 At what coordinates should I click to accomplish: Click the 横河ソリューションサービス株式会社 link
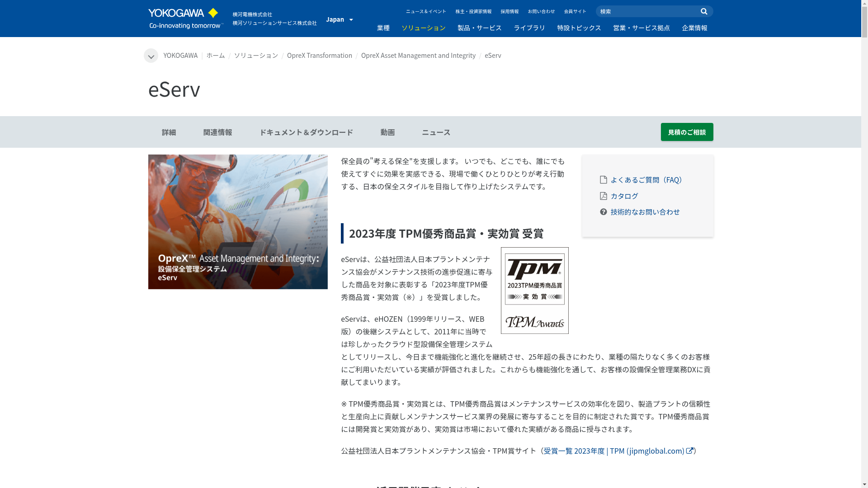coord(274,23)
